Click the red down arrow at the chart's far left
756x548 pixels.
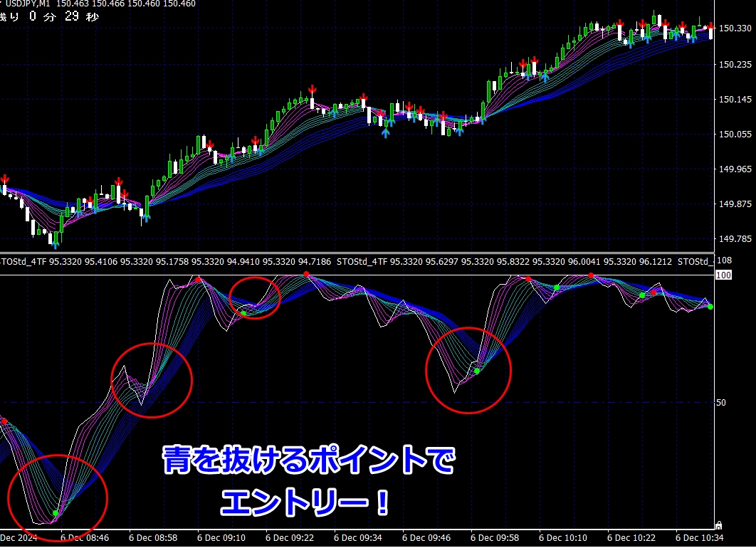[4, 179]
